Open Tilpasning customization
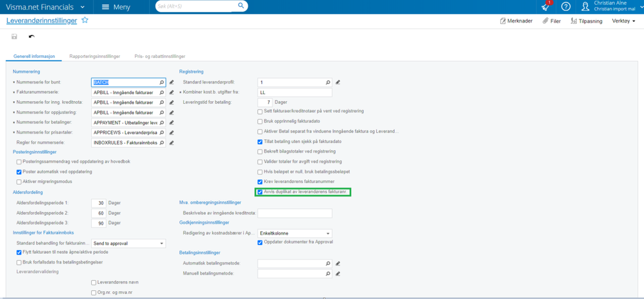Image resolution: width=644 pixels, height=299 pixels. pos(587,21)
